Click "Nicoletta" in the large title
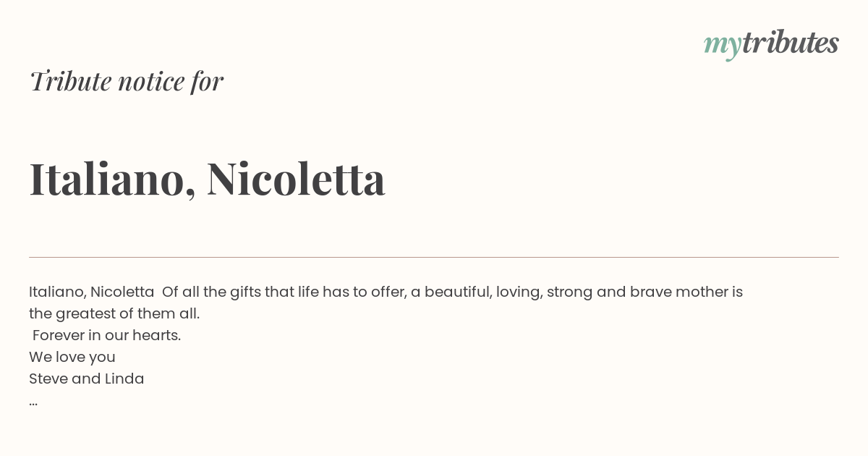Screen dimensions: 868x456 click(x=296, y=178)
